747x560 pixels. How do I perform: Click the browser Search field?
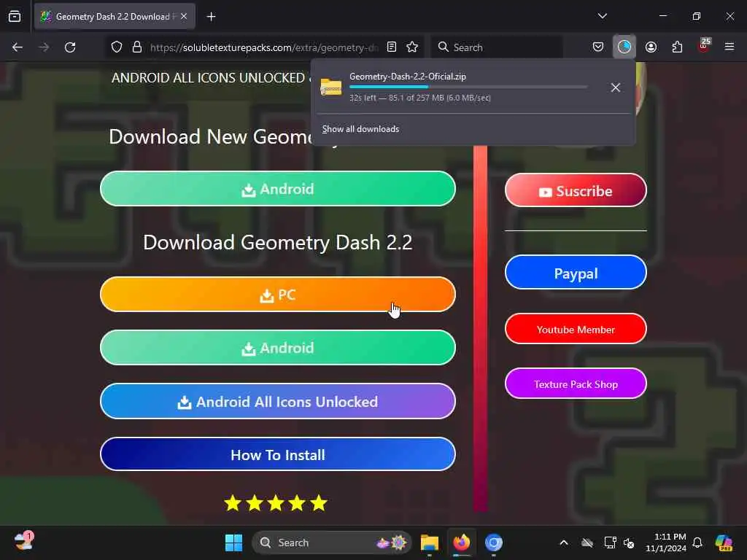tap(498, 47)
